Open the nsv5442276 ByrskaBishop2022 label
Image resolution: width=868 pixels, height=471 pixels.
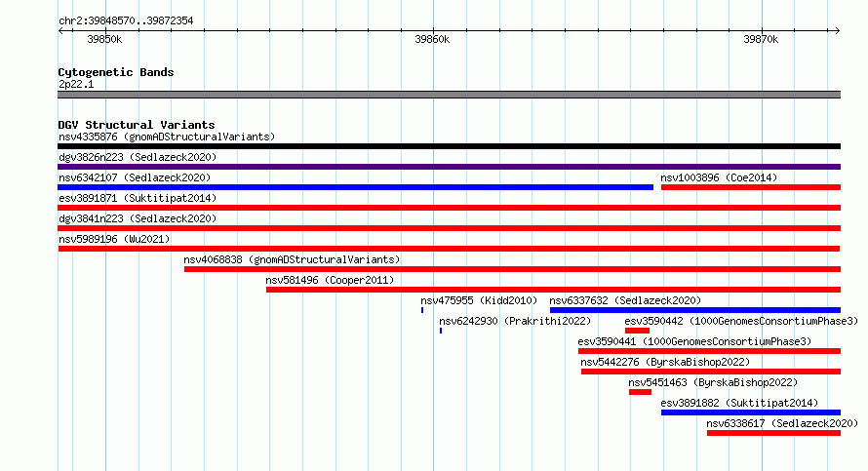tap(665, 362)
